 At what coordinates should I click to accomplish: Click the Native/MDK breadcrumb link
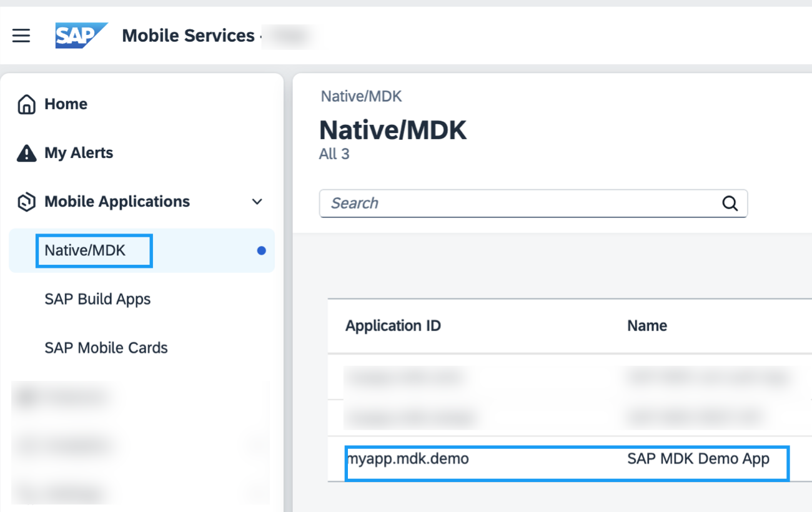tap(361, 96)
